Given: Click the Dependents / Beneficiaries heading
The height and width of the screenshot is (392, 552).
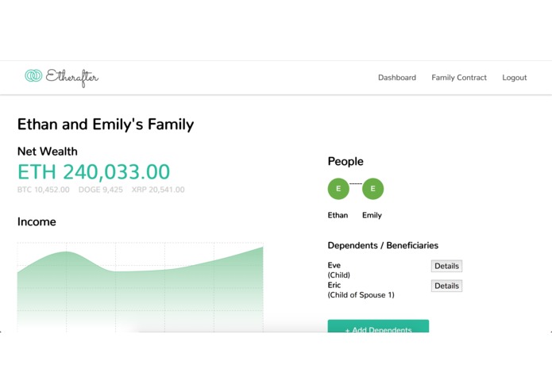Looking at the screenshot, I should click(383, 245).
